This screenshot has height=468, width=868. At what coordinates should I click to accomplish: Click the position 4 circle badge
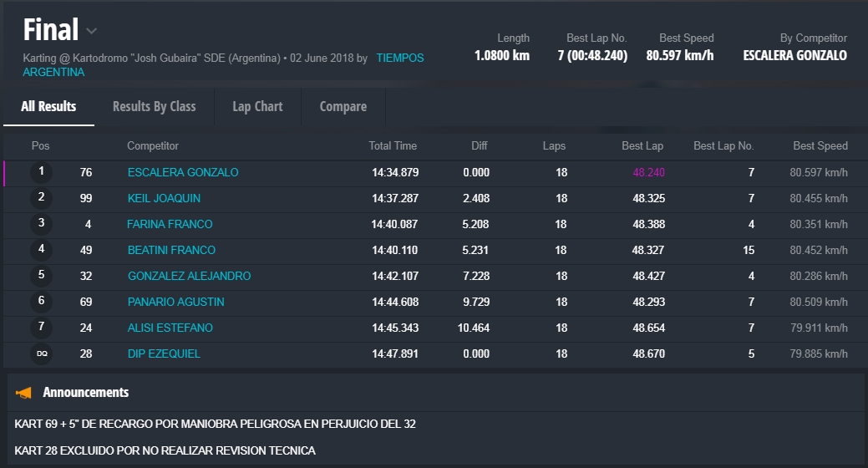[41, 250]
